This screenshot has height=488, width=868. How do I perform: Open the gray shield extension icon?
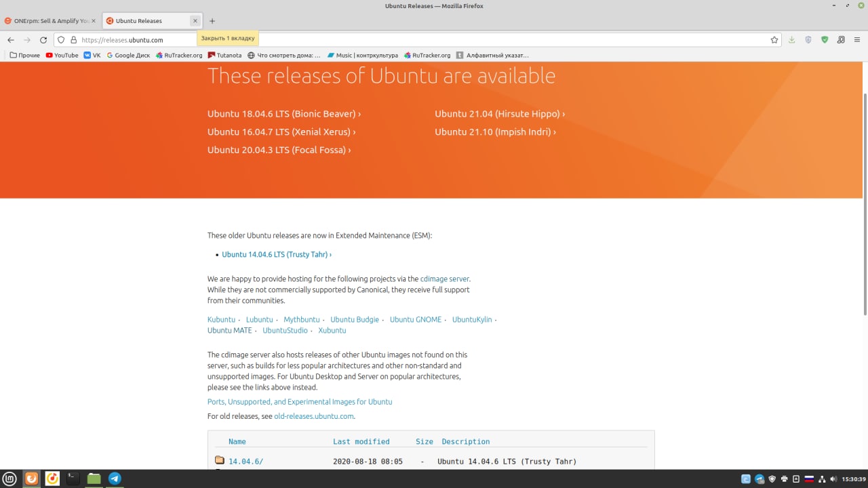pyautogui.click(x=808, y=40)
